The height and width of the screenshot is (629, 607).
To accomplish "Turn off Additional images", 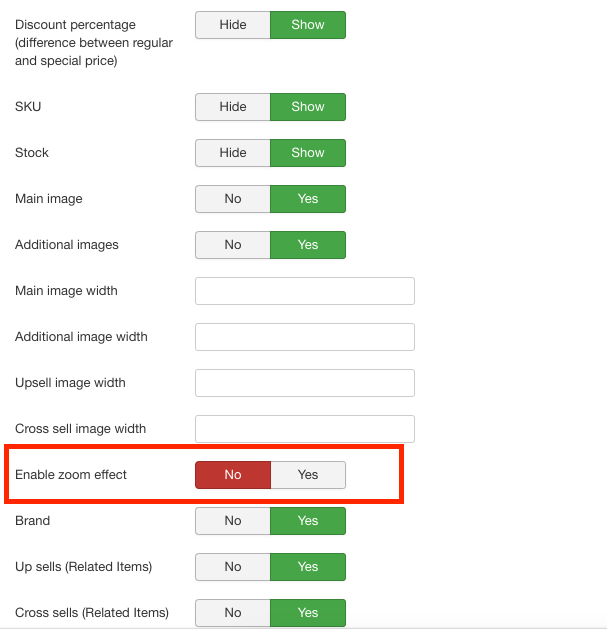I will [x=233, y=245].
